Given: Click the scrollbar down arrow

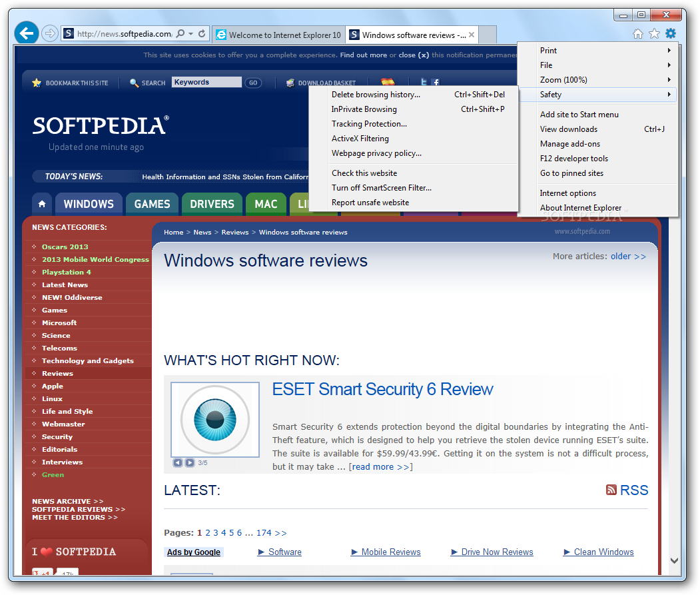Looking at the screenshot, I should [x=674, y=560].
